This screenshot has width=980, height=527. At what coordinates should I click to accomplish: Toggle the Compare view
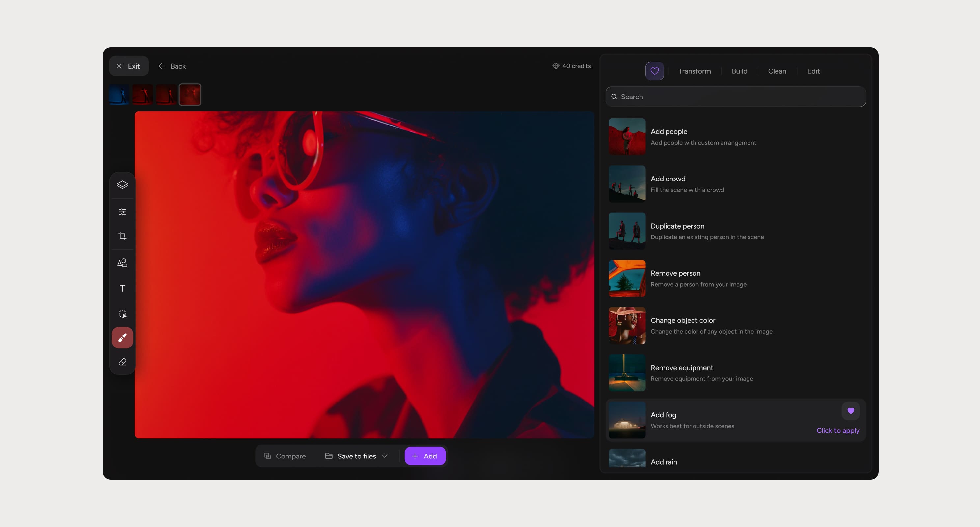(285, 456)
